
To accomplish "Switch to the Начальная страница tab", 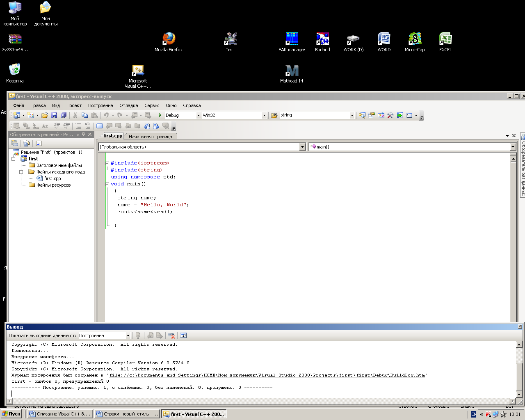I will point(151,137).
